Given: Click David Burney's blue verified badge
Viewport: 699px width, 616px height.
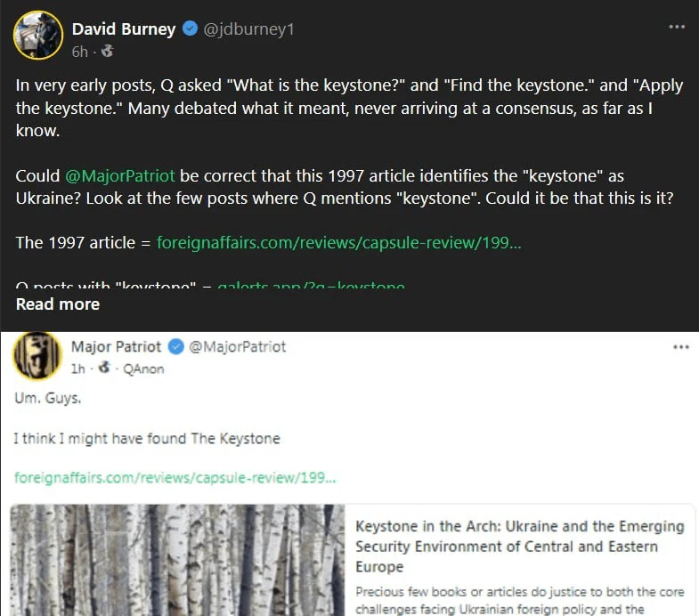Looking at the screenshot, I should (x=191, y=28).
